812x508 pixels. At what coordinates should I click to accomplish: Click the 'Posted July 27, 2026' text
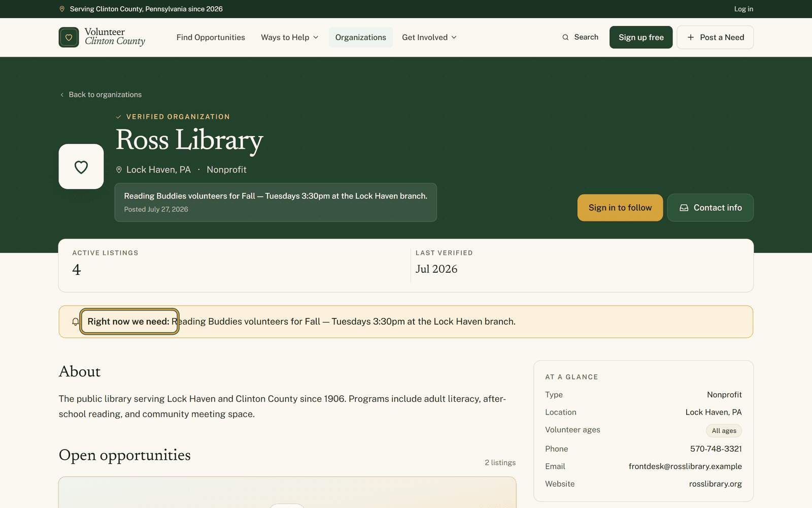click(x=156, y=209)
